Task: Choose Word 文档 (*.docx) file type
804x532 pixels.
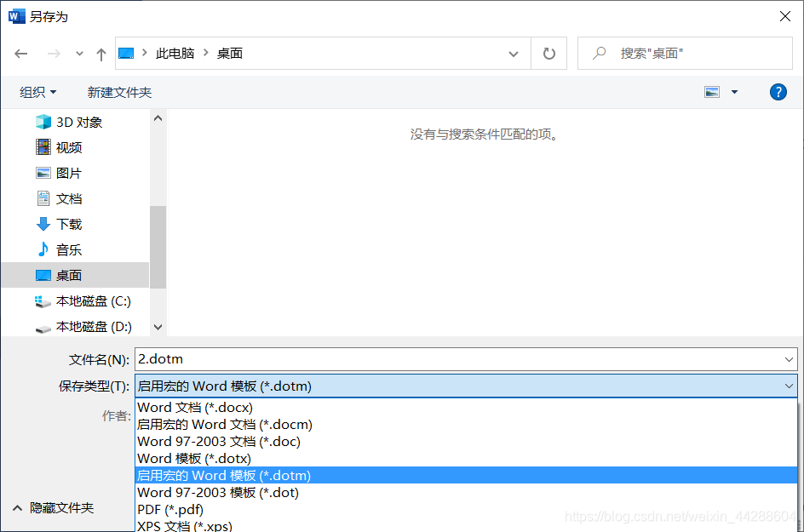Action: 466,408
